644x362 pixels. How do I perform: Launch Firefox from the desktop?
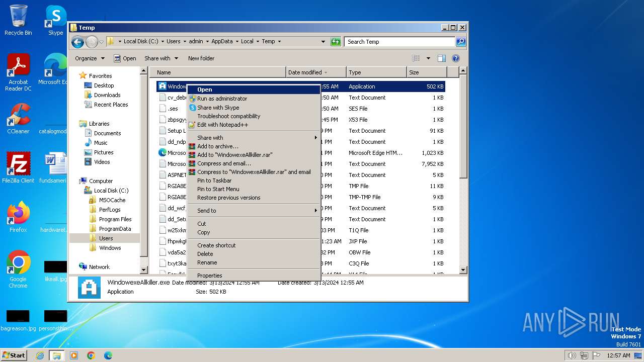click(x=18, y=217)
